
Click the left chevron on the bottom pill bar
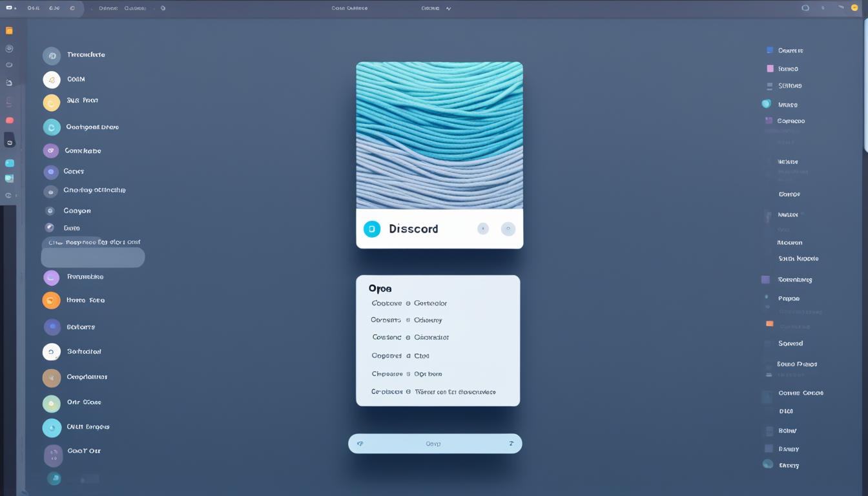360,444
